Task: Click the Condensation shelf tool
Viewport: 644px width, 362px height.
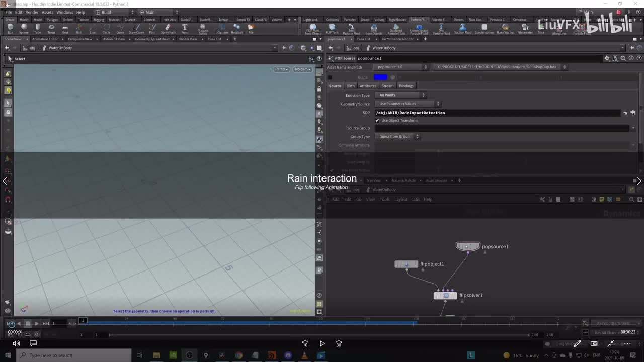Action: point(484,29)
